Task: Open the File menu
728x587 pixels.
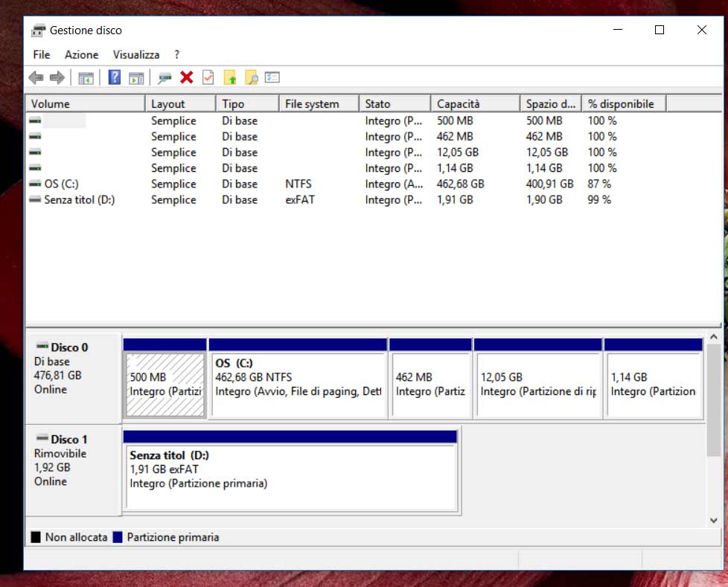Action: [42, 55]
